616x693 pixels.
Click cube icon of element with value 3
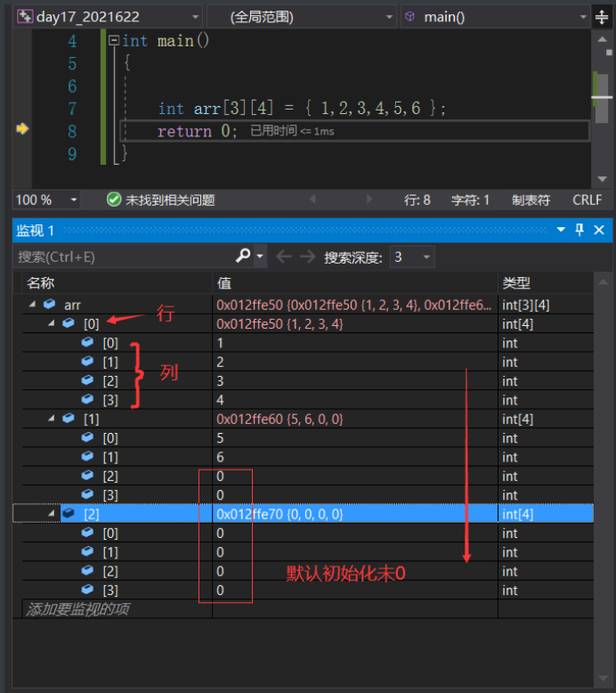point(87,379)
